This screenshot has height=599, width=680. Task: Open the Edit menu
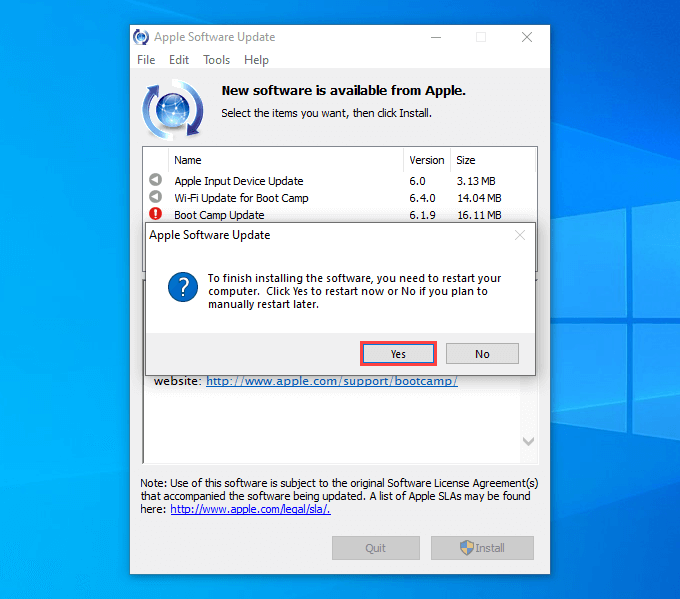pyautogui.click(x=179, y=60)
